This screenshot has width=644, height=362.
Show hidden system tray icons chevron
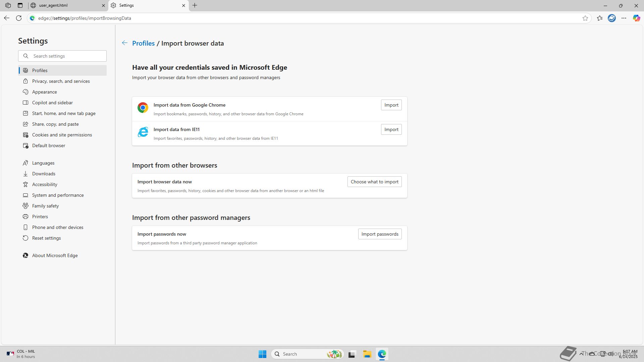click(581, 354)
